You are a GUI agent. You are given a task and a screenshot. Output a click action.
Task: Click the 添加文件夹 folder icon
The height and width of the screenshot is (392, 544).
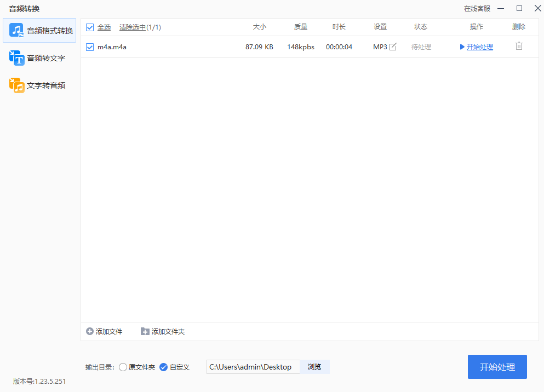click(145, 331)
